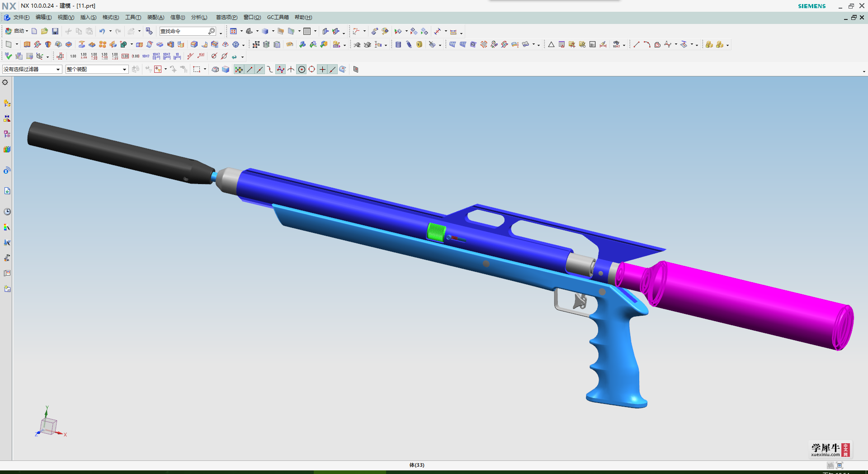Viewport: 868px width, 474px height.
Task: Open the Constraint Navigator sidebar icon
Action: (7, 118)
